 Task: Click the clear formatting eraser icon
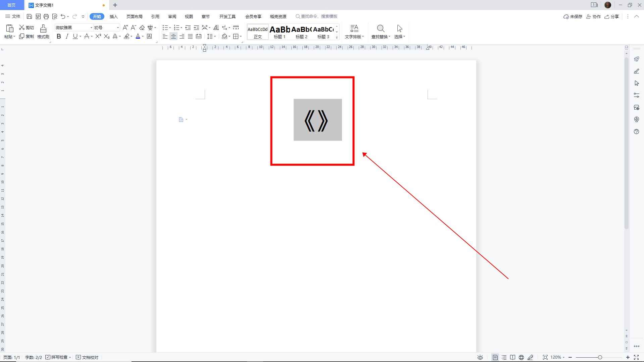142,27
